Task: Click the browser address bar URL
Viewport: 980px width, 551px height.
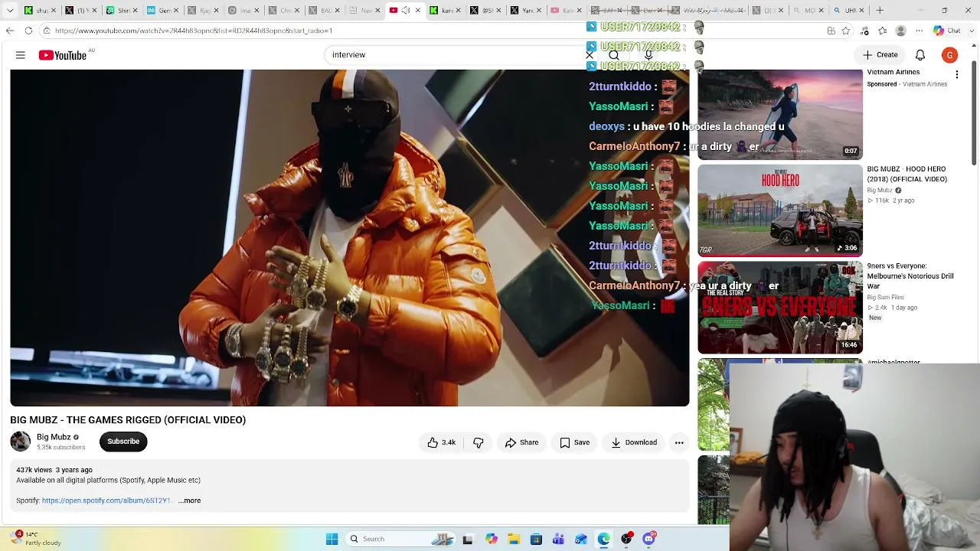Action: 193,31
